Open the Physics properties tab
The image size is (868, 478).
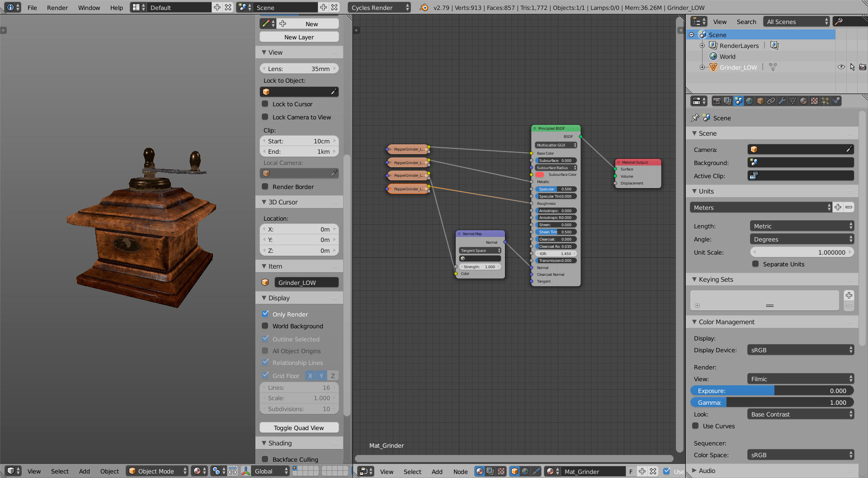coord(836,101)
